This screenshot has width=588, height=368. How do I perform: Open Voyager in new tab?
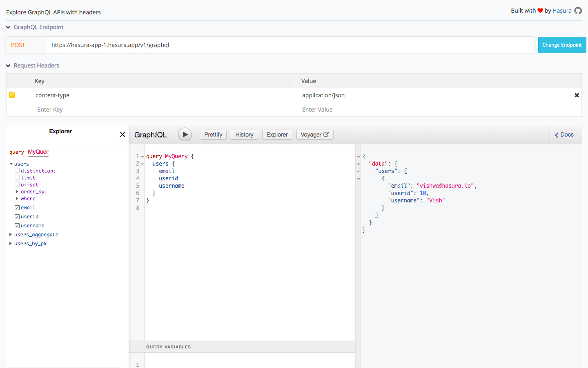(x=315, y=135)
